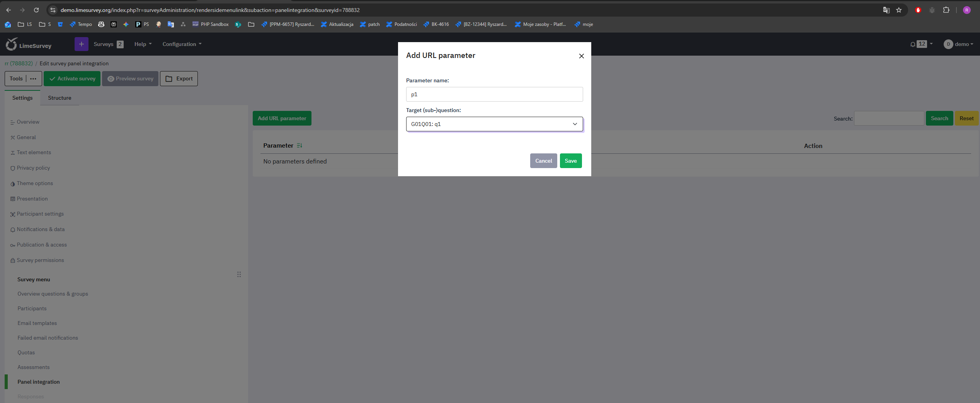The width and height of the screenshot is (980, 403).
Task: Open Tools three-dots menu
Action: coord(33,79)
